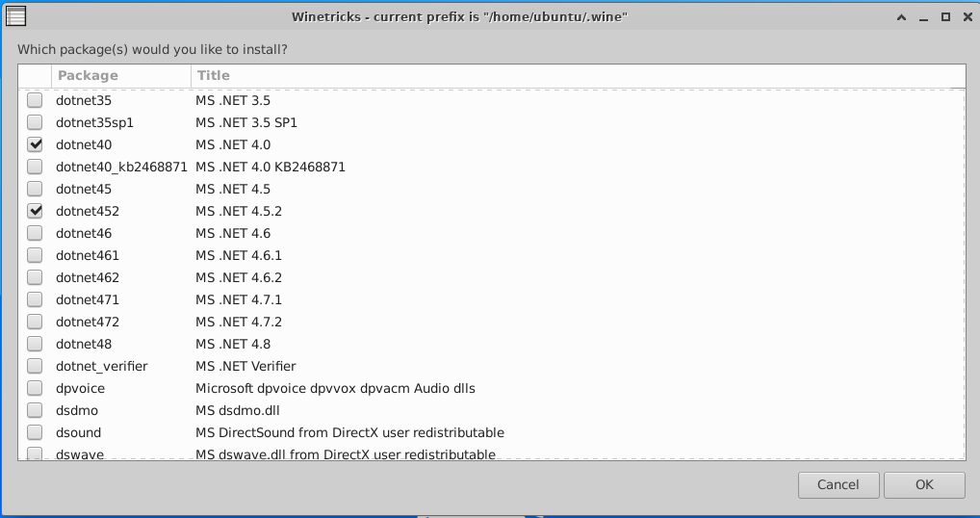Click the roll-up arrow in title bar
Image resolution: width=980 pixels, height=518 pixels.
(901, 17)
